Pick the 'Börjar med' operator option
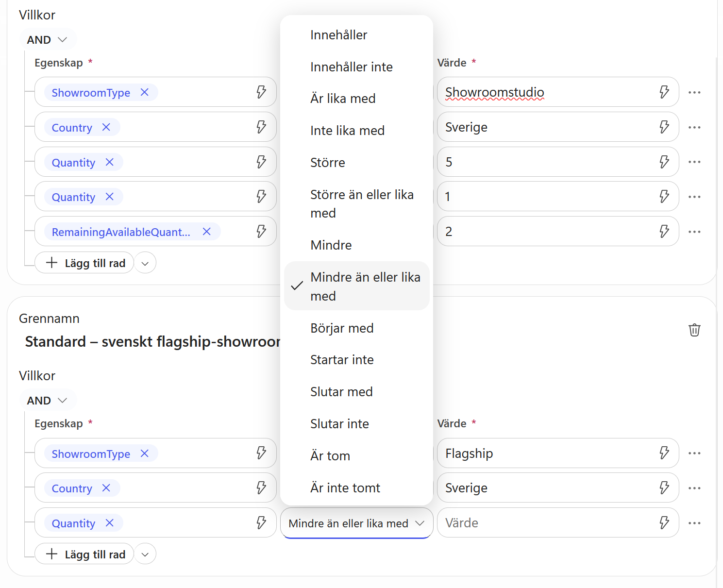723x588 pixels. [357, 328]
